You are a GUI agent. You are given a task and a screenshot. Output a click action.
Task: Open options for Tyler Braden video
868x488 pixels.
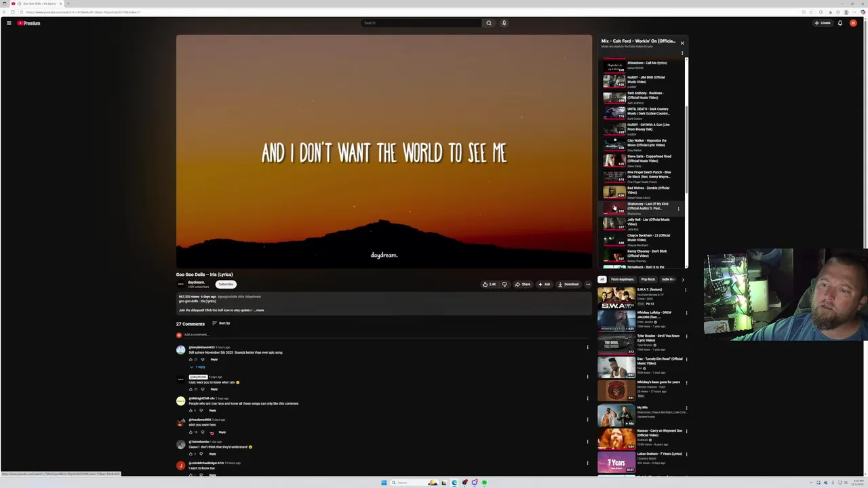click(686, 336)
